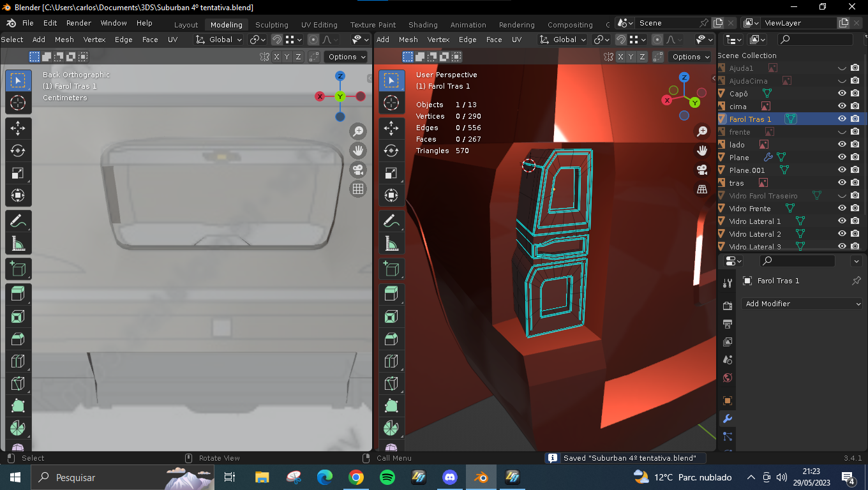The width and height of the screenshot is (868, 490).
Task: Select the Knife tool in the right viewport toolbar
Action: click(x=391, y=383)
